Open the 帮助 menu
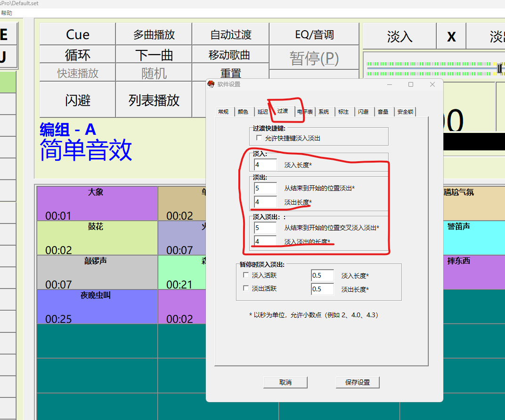 coord(7,13)
